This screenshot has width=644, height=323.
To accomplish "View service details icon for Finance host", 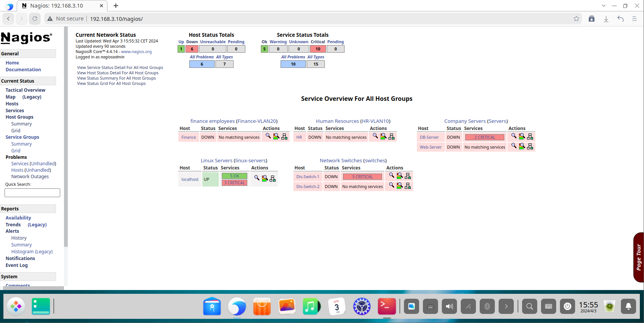I will coord(276,136).
